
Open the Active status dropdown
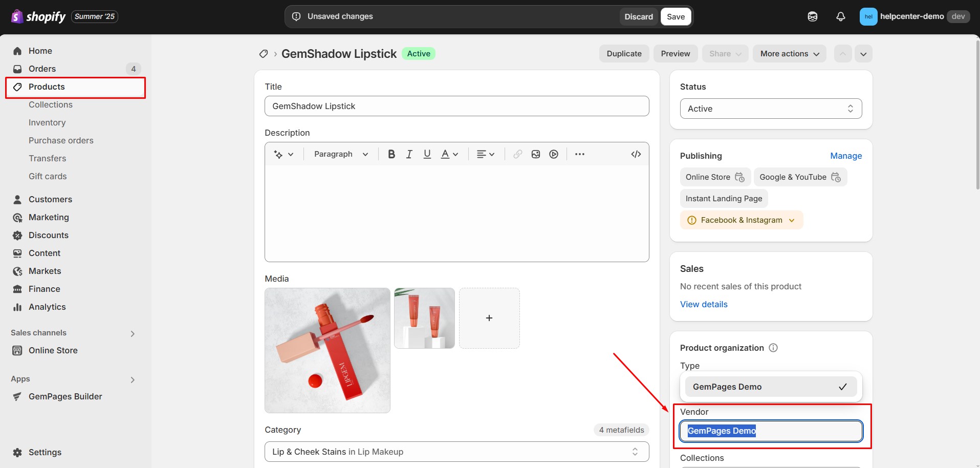770,109
